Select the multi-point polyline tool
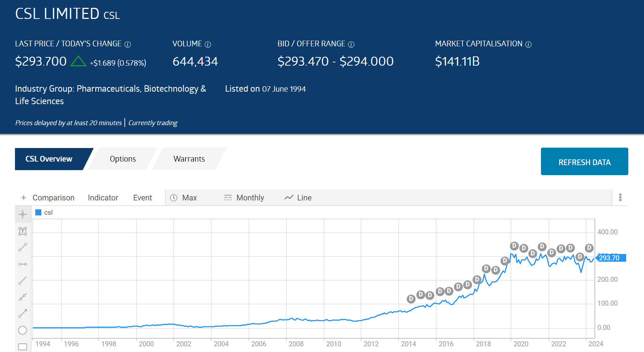The image size is (644, 352). coord(22,297)
